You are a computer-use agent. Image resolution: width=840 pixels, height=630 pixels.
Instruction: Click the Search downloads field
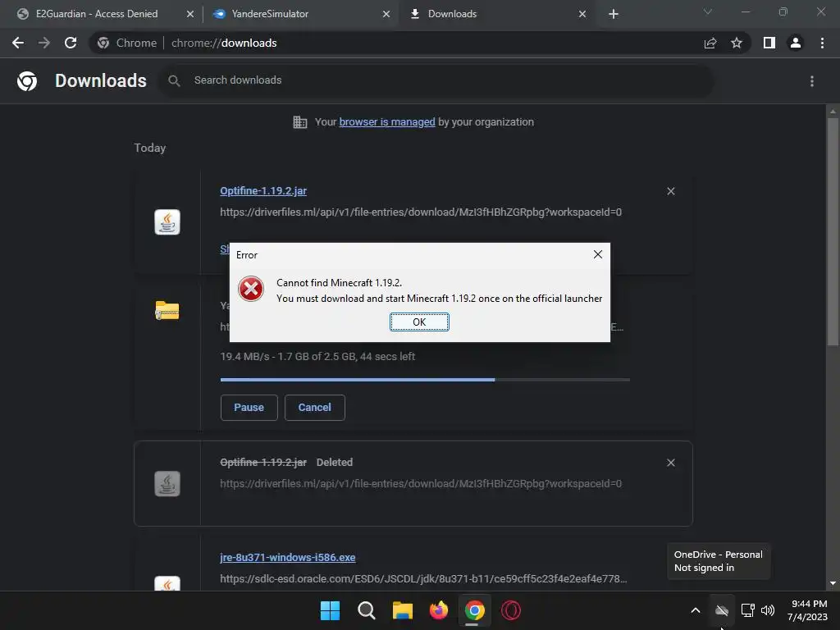point(436,80)
